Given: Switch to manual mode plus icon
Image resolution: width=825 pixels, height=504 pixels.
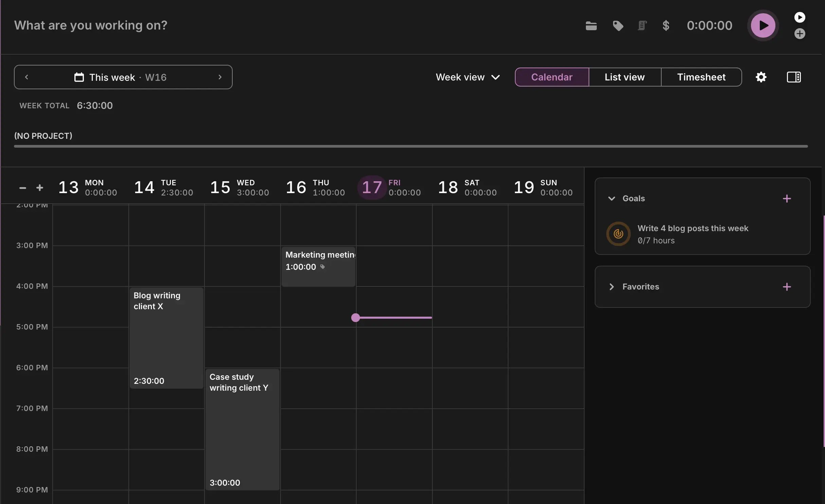Looking at the screenshot, I should [800, 34].
